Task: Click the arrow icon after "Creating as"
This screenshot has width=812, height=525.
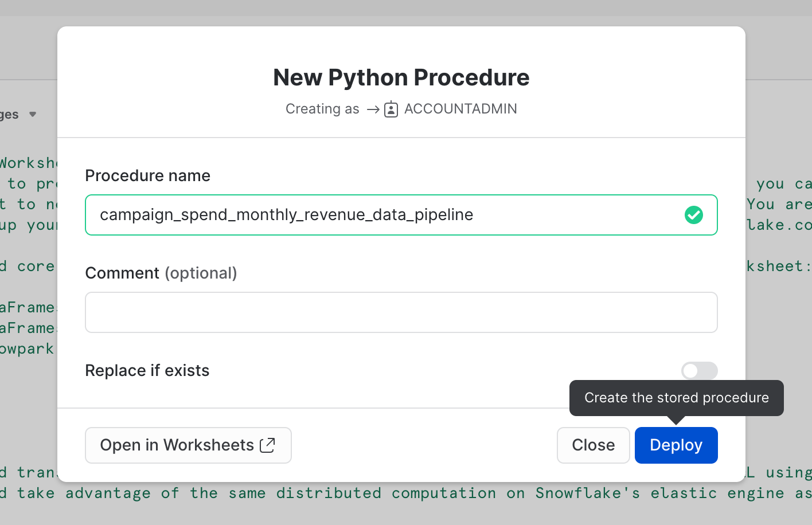Action: 373,109
